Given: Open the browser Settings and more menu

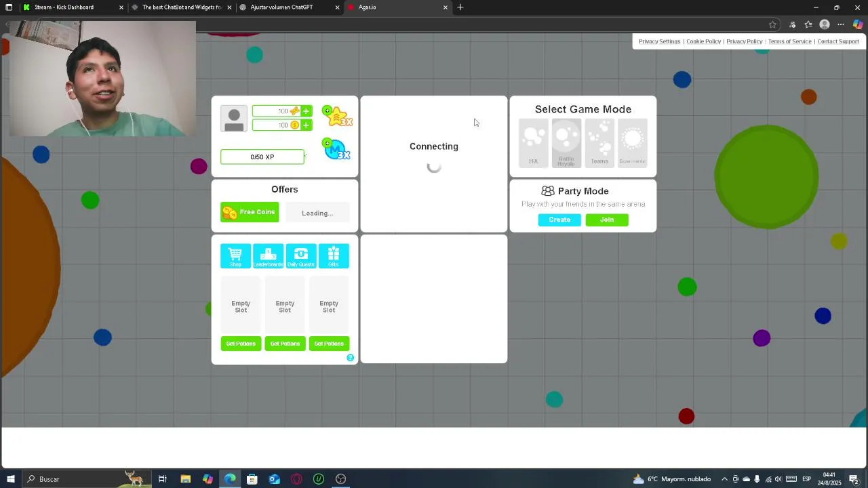Looking at the screenshot, I should coord(841,24).
